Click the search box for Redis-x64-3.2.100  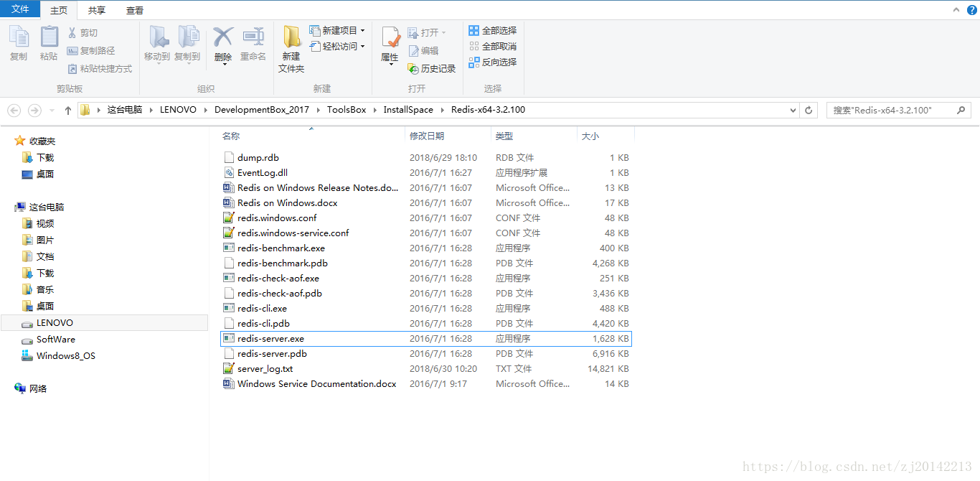[x=899, y=111]
